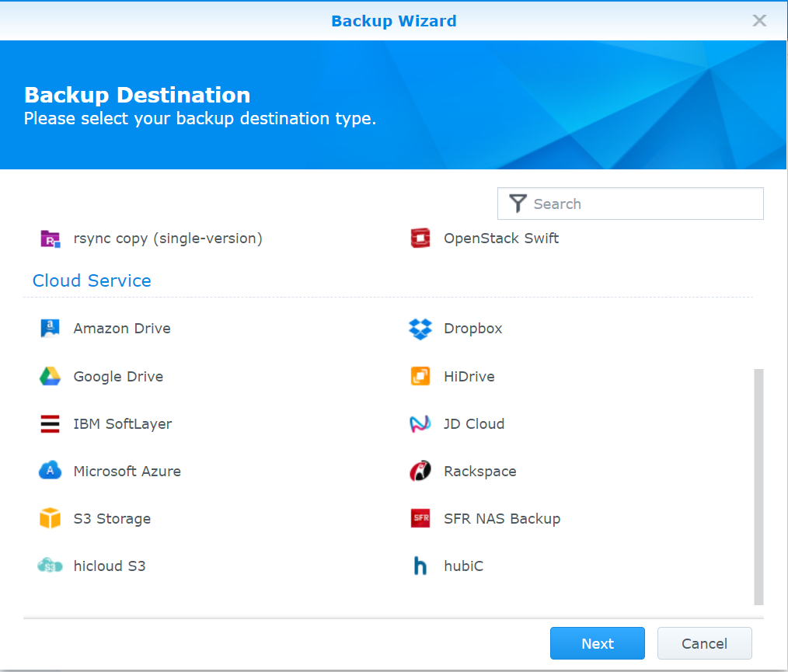Click the S3 Storage box icon
Viewport: 788px width, 672px height.
pyautogui.click(x=50, y=519)
